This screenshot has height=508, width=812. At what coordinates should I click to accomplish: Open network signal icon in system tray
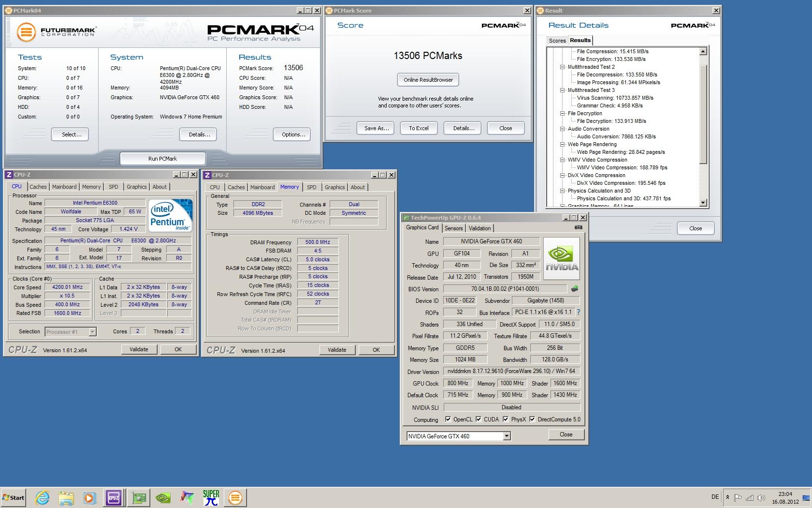(x=750, y=497)
